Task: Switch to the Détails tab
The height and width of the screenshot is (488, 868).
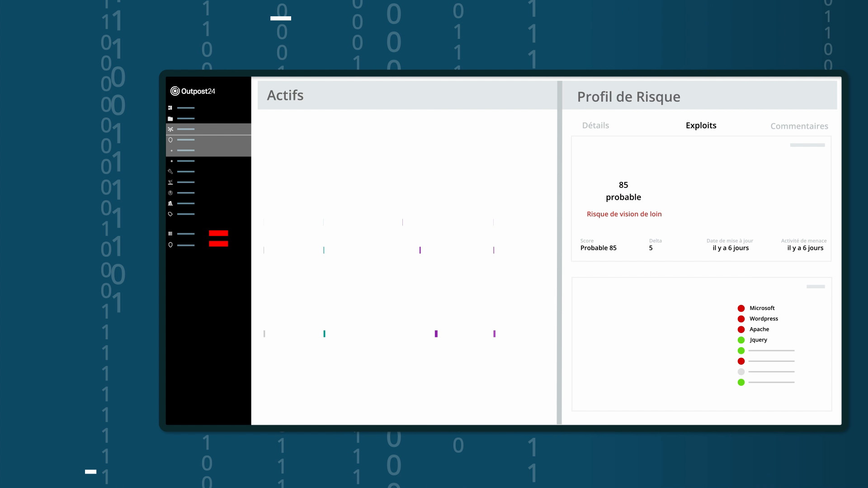Action: 595,126
